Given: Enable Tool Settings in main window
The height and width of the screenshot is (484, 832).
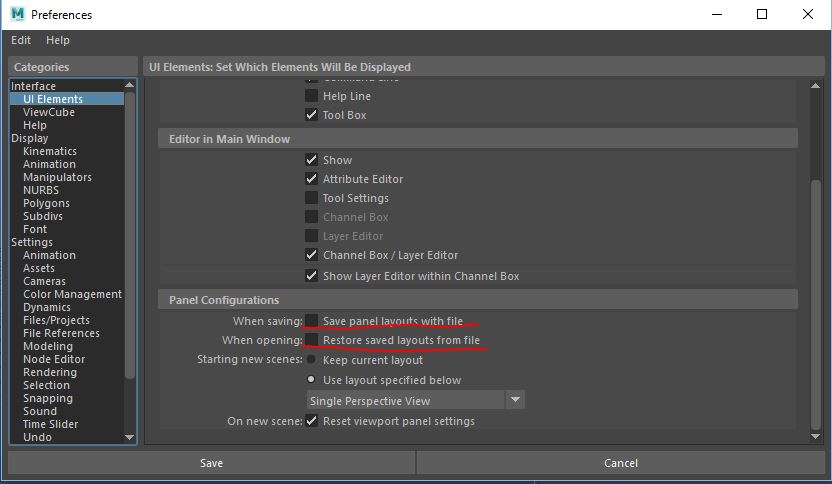Looking at the screenshot, I should (x=312, y=198).
